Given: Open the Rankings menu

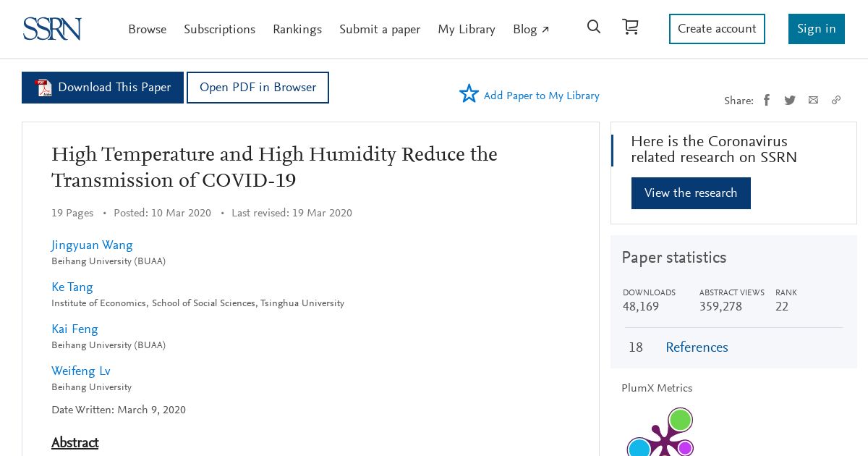Looking at the screenshot, I should 297,30.
